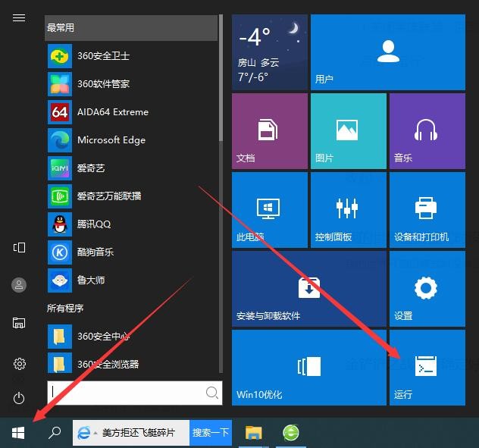This screenshot has height=448, width=479.
Task: Open the 安装与卸载软件 tile
Action: pyautogui.click(x=308, y=289)
